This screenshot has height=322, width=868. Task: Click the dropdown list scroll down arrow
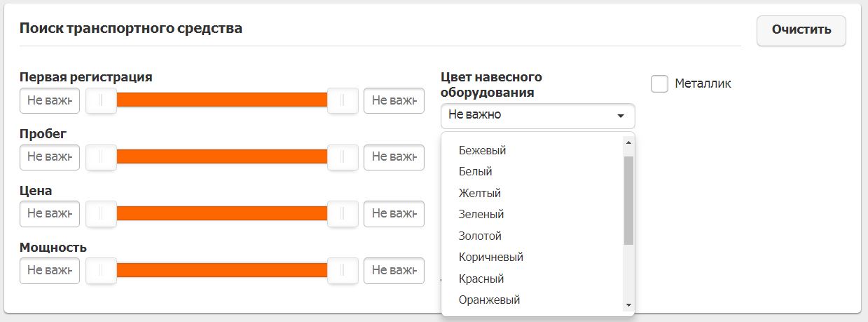(x=628, y=305)
